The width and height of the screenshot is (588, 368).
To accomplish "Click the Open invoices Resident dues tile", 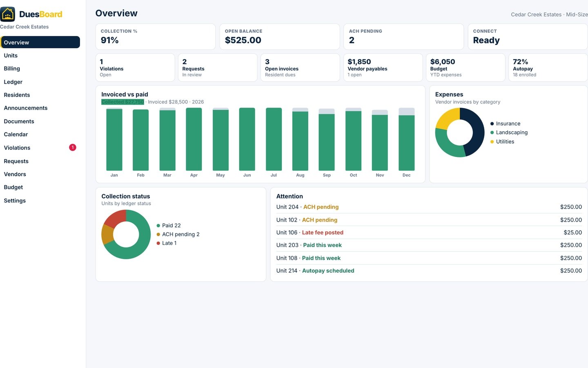I will click(x=300, y=67).
